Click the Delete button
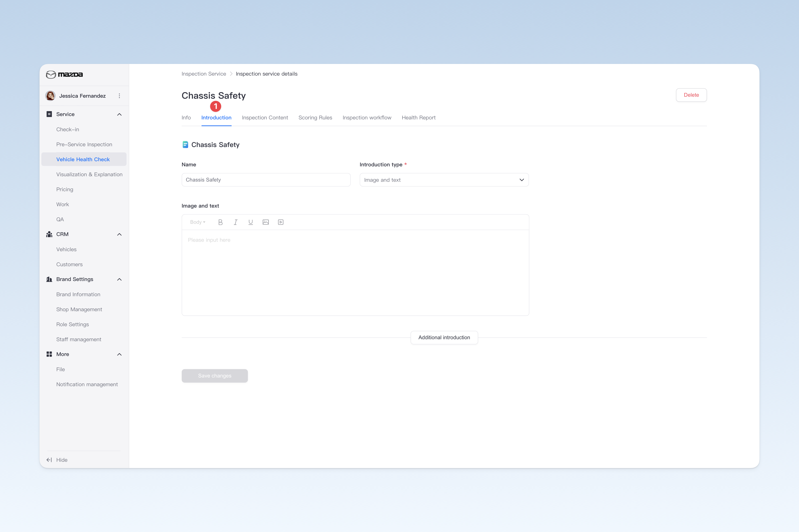The width and height of the screenshot is (799, 532). pyautogui.click(x=691, y=95)
